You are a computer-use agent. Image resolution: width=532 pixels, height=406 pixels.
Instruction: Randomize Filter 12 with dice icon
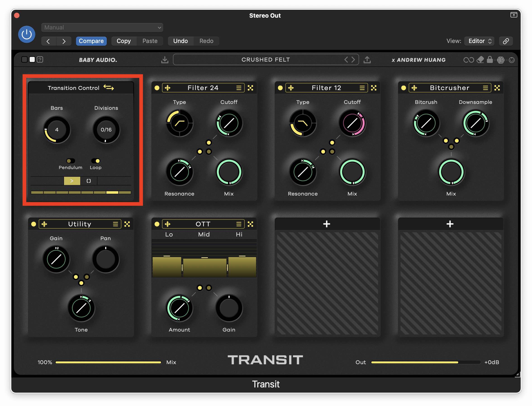(x=374, y=88)
